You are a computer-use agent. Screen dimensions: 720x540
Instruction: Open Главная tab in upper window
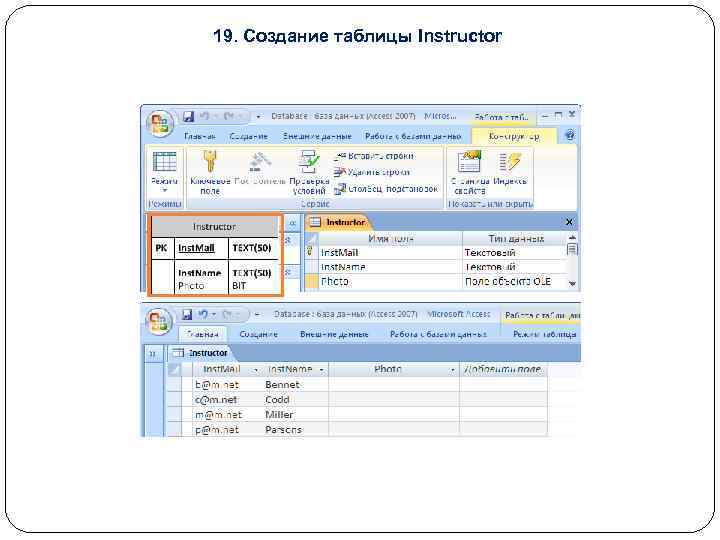pyautogui.click(x=200, y=136)
